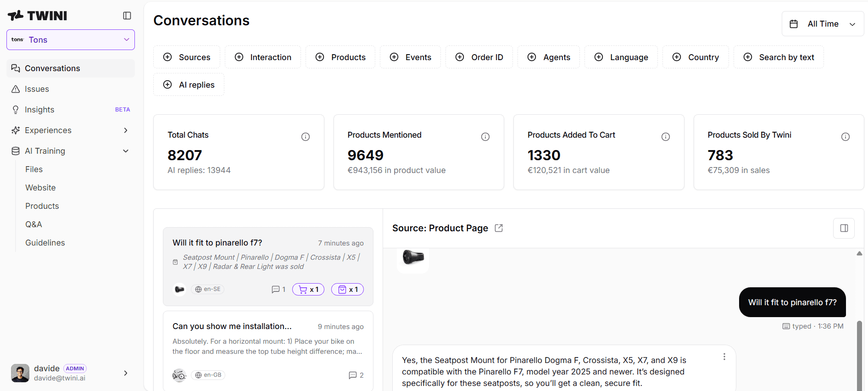Add a Language filter
This screenshot has width=868, height=391.
[x=621, y=57]
